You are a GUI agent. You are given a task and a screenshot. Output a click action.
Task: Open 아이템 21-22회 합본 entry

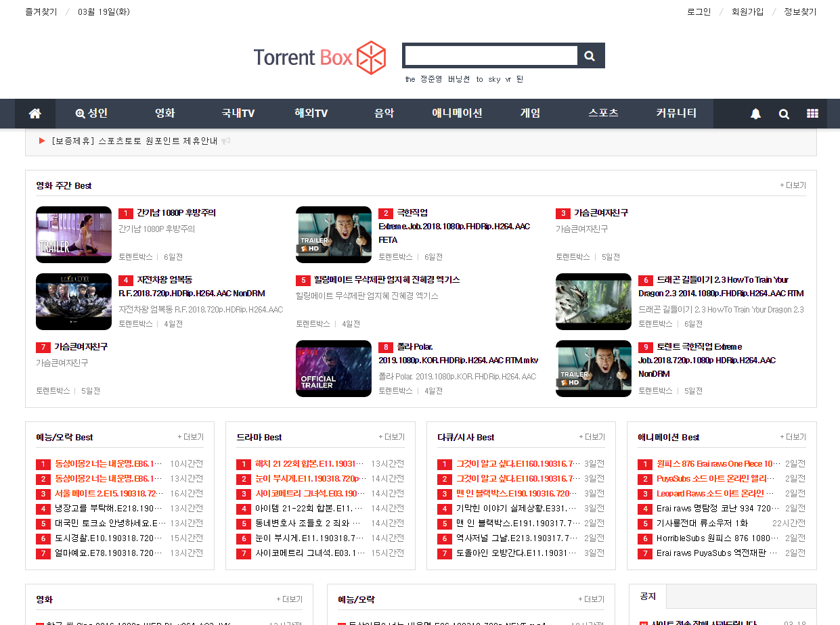click(309, 509)
